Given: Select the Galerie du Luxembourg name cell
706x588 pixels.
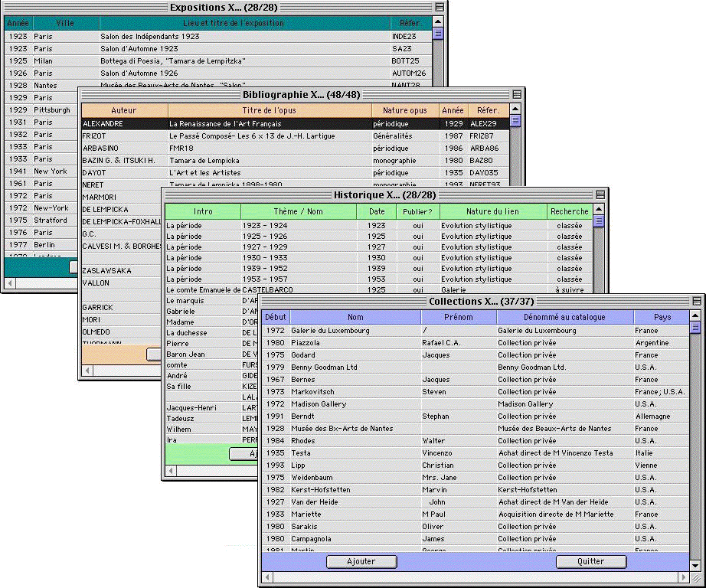Looking at the screenshot, I should point(331,331).
